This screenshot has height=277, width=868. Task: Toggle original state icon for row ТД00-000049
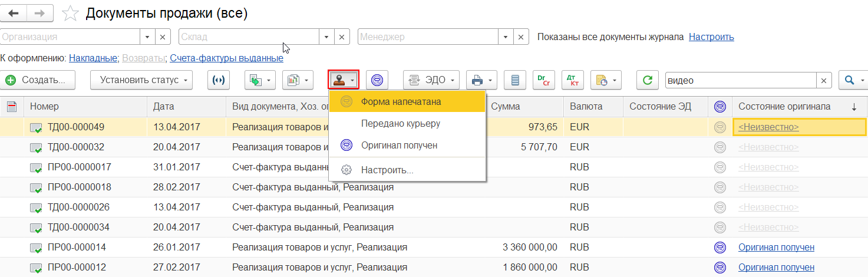pyautogui.click(x=720, y=127)
